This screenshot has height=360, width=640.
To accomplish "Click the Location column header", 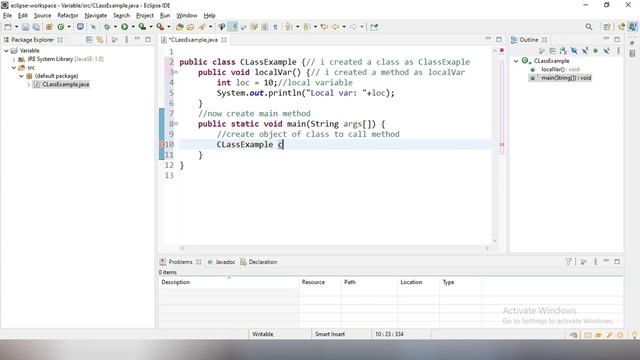I will coord(418,282).
